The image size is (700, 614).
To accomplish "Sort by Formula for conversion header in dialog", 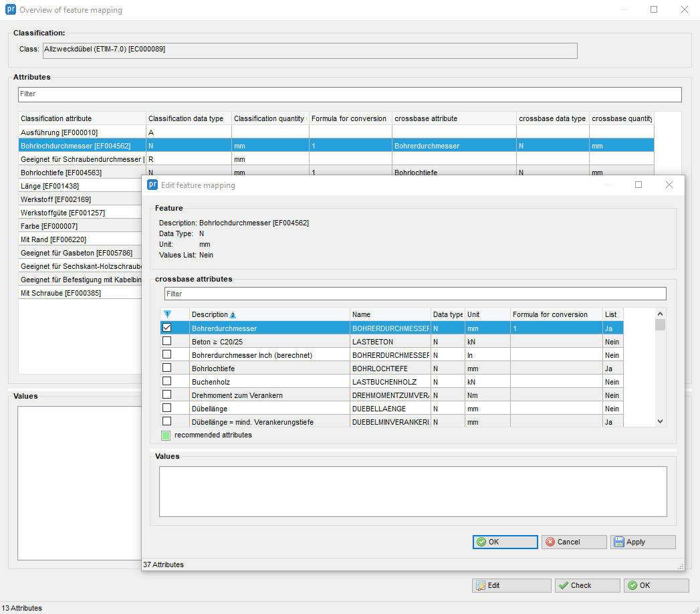I will tap(556, 315).
